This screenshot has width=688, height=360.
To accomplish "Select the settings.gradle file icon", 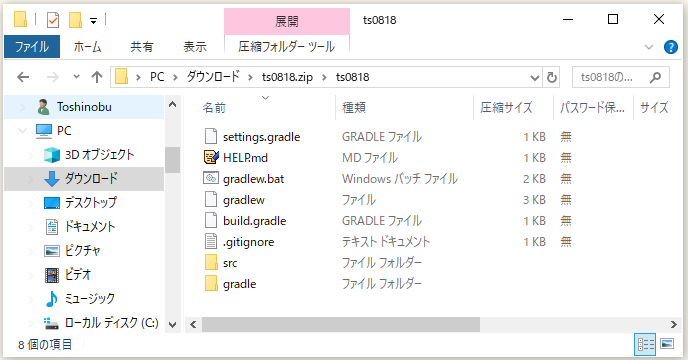I will click(x=211, y=137).
